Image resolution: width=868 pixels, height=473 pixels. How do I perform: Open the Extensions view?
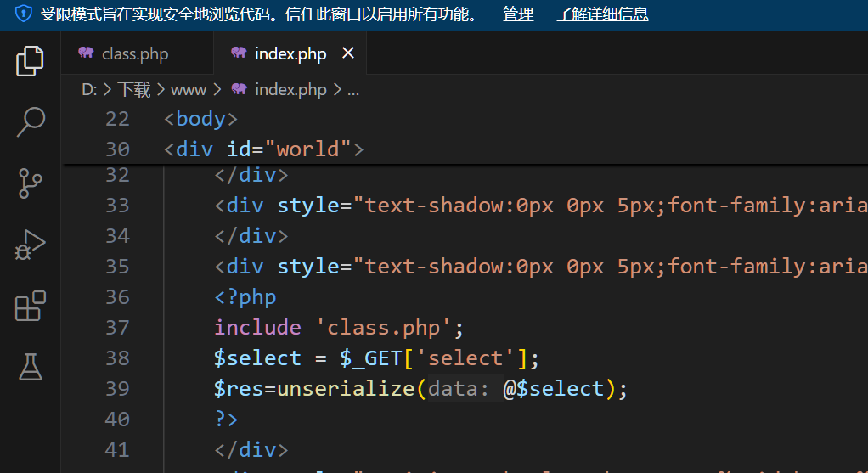tap(30, 306)
